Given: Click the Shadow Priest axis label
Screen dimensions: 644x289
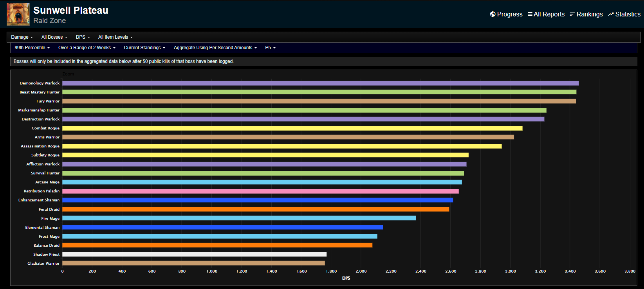Looking at the screenshot, I should [x=47, y=255].
